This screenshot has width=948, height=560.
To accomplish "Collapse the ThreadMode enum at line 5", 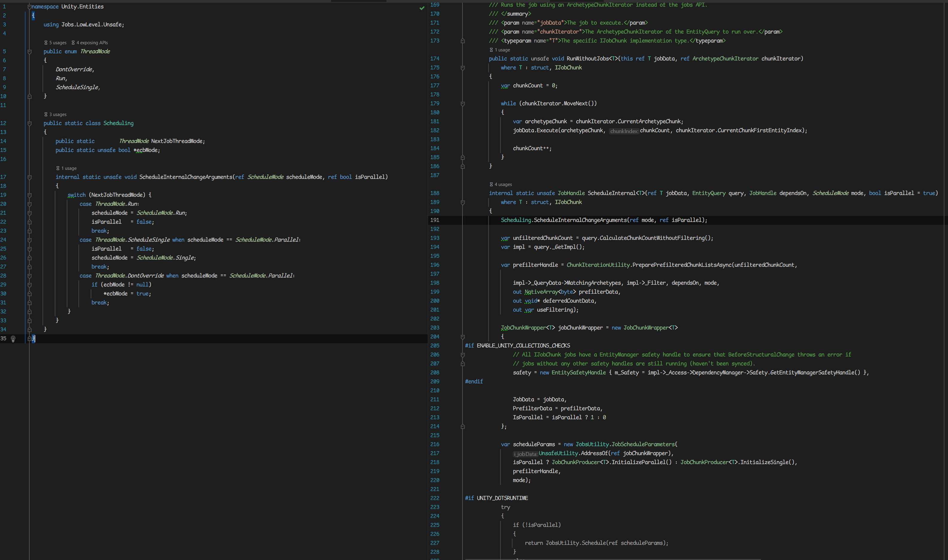I will coord(29,52).
